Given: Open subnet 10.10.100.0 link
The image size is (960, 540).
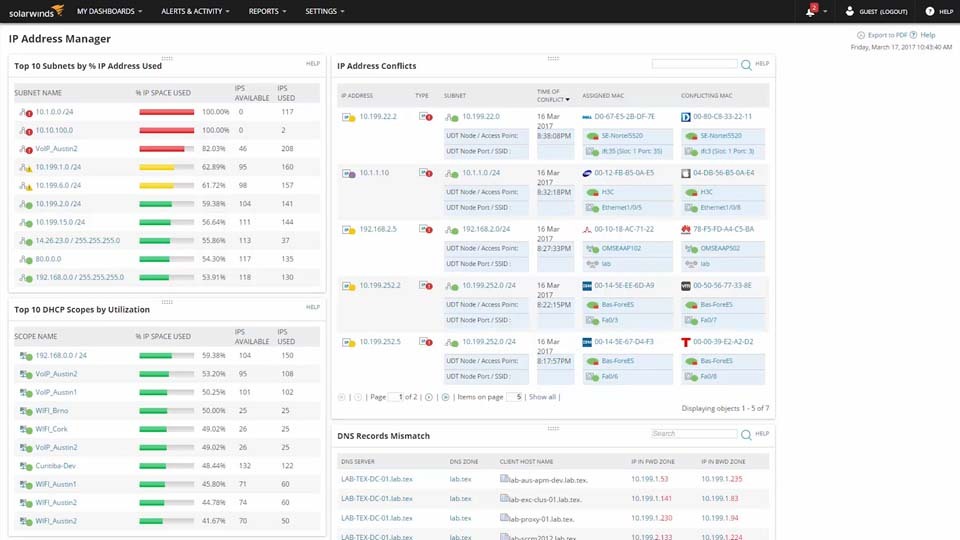Looking at the screenshot, I should (54, 130).
